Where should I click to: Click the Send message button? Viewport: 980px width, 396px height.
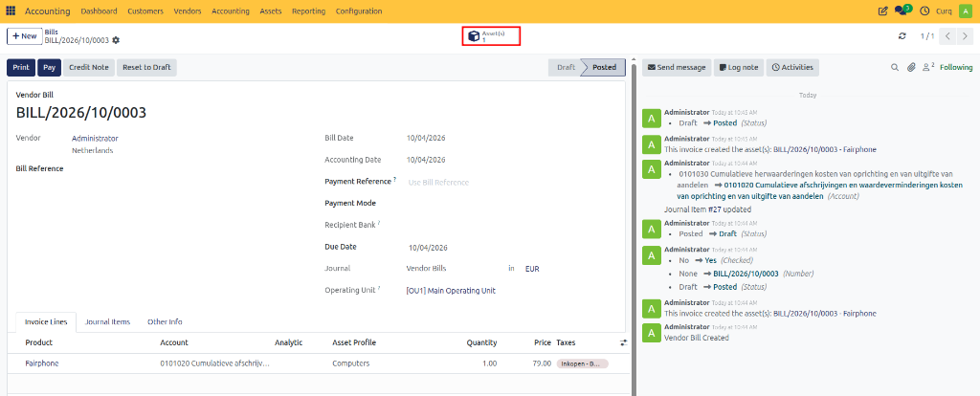pyautogui.click(x=677, y=68)
